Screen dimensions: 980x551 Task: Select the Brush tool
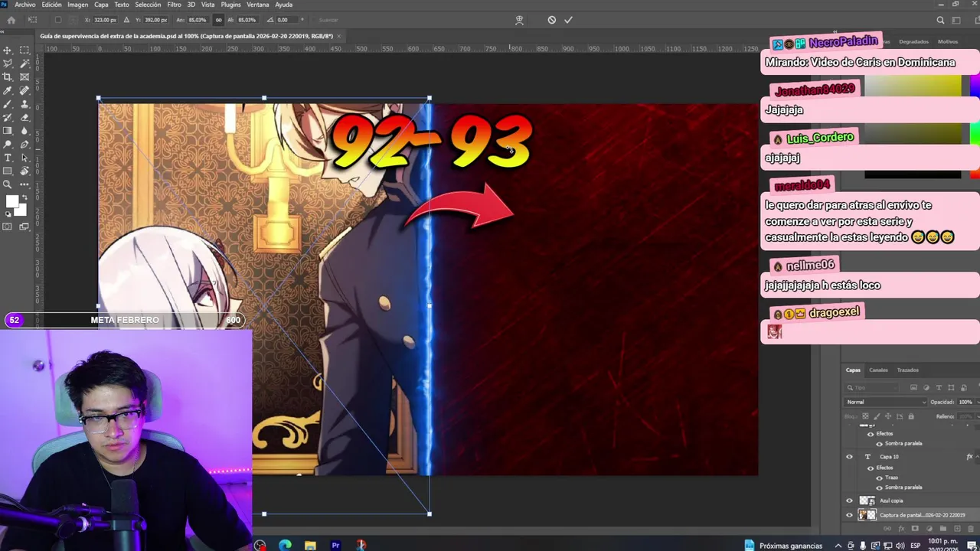(x=7, y=104)
